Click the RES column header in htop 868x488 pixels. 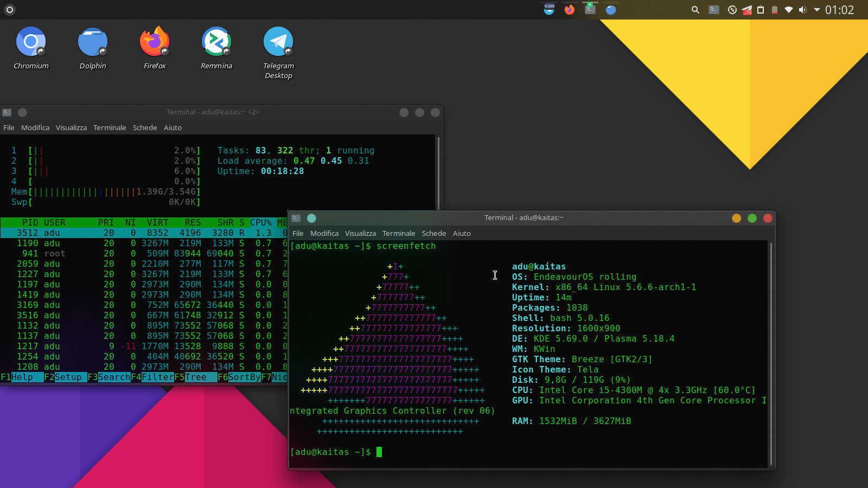click(x=193, y=222)
